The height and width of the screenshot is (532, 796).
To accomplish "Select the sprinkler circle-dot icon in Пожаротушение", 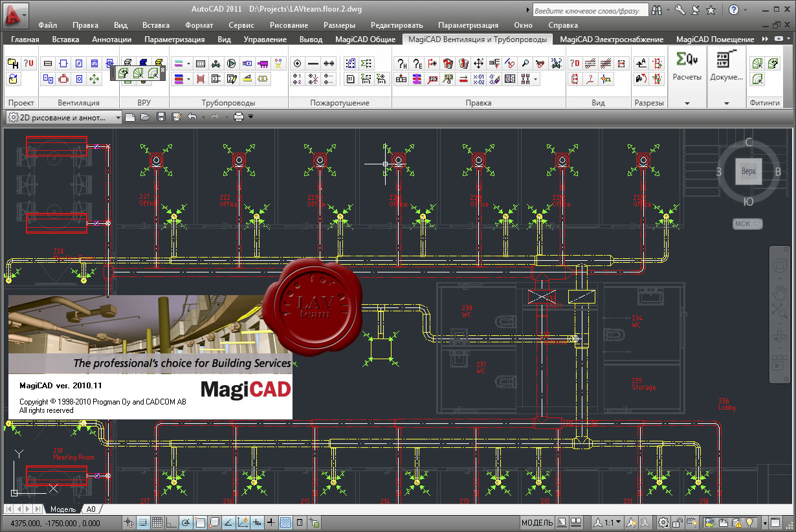I will 297,63.
